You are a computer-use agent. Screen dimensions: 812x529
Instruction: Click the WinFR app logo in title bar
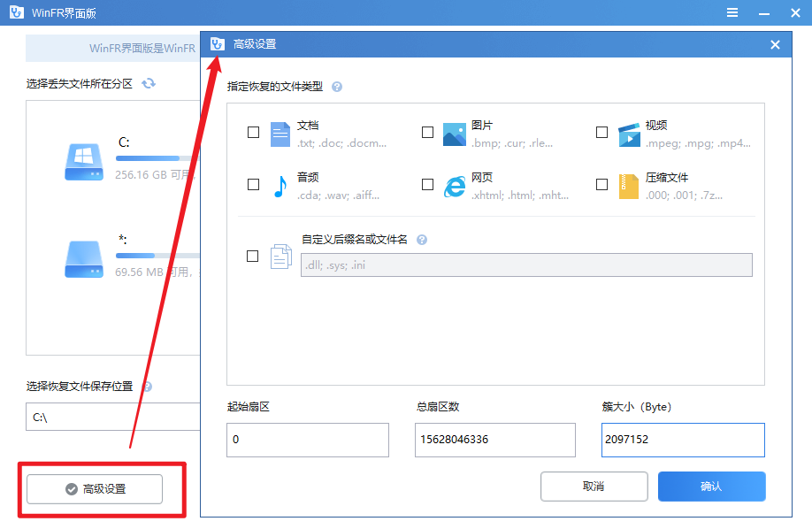pos(17,12)
